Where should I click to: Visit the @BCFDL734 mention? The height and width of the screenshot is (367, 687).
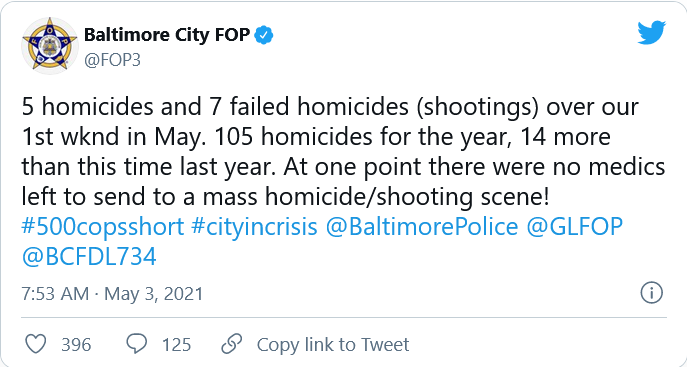click(x=89, y=257)
